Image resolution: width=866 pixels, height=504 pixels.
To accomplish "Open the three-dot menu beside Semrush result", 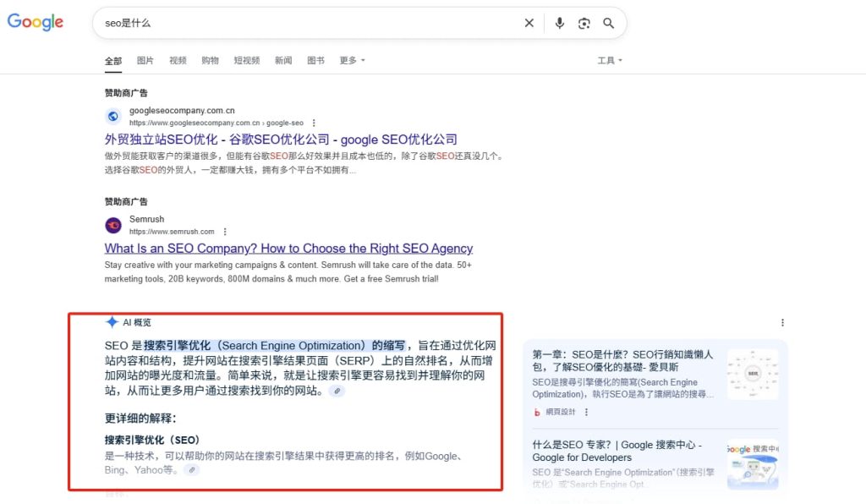I will [225, 231].
